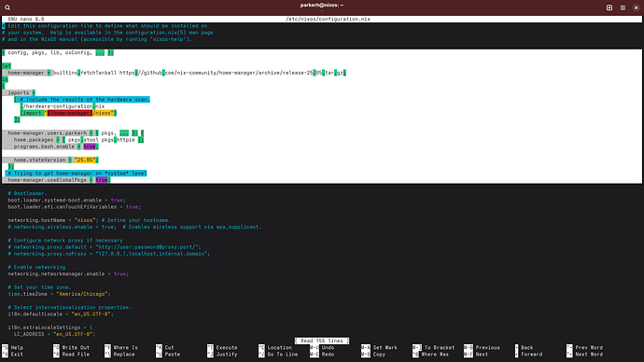Click the 'networking.wireless.enable' comment line

(x=134, y=227)
